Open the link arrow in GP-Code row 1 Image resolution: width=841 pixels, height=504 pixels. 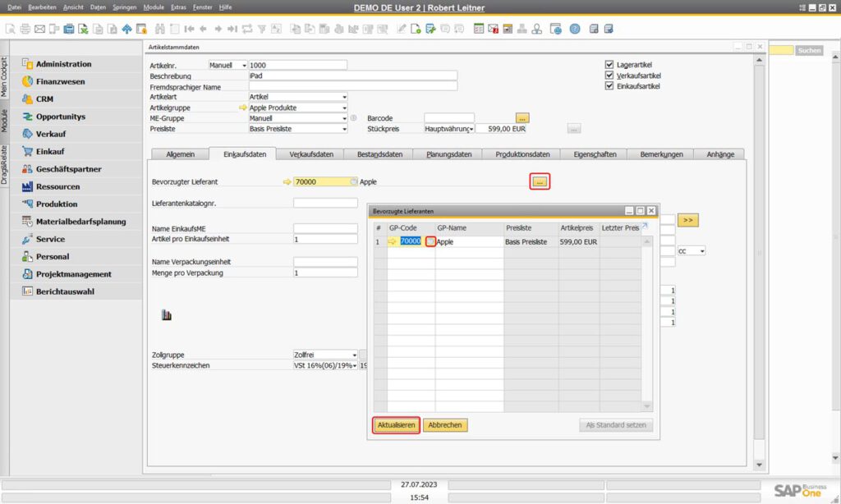(393, 242)
